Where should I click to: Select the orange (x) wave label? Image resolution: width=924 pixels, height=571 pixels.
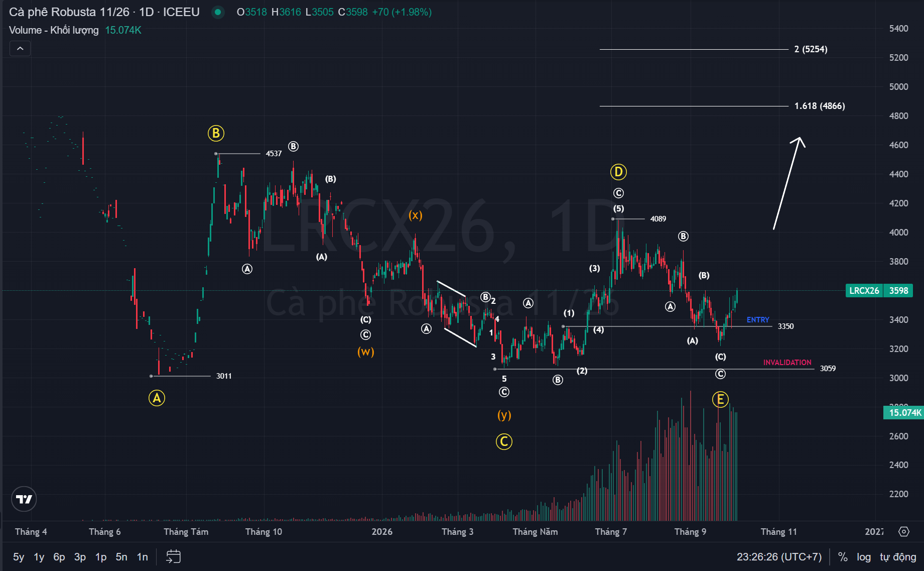tap(415, 215)
